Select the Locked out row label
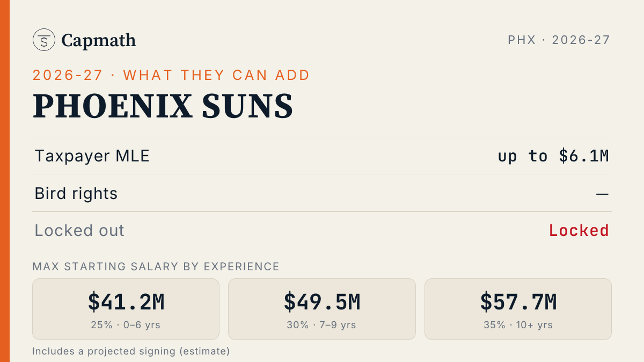The height and width of the screenshot is (362, 644). click(79, 231)
